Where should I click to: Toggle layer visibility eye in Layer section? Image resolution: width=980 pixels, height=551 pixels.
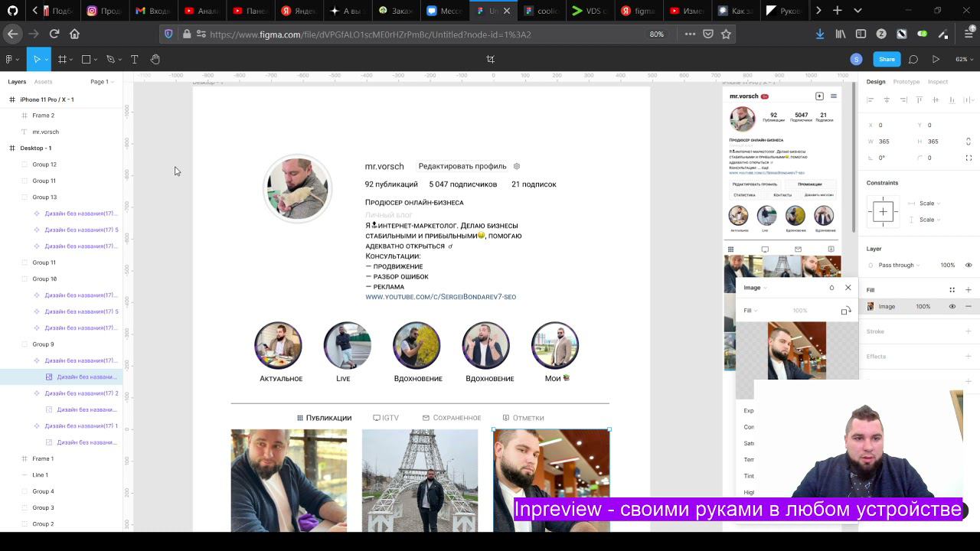pyautogui.click(x=969, y=265)
